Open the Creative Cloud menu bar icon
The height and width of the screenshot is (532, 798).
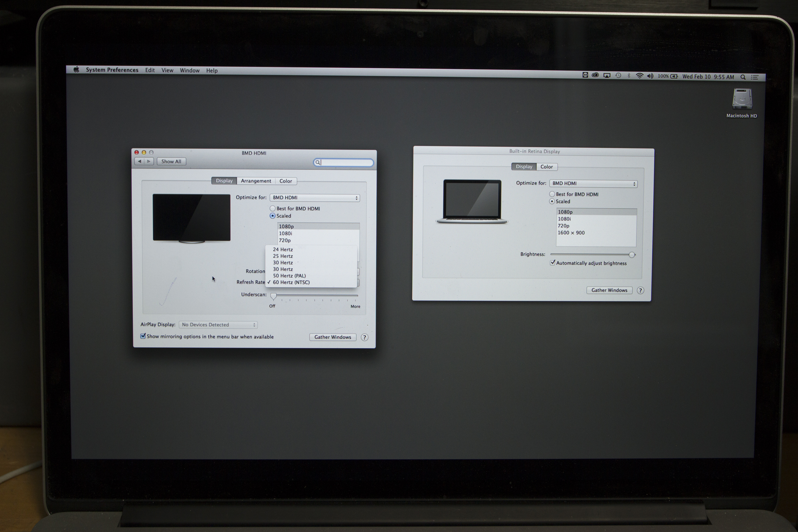tap(595, 75)
